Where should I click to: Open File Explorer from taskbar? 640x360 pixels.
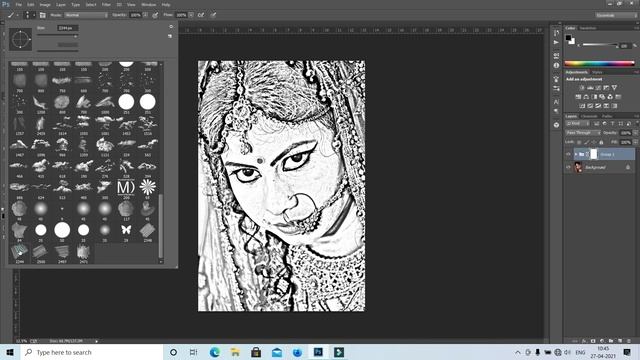235,352
